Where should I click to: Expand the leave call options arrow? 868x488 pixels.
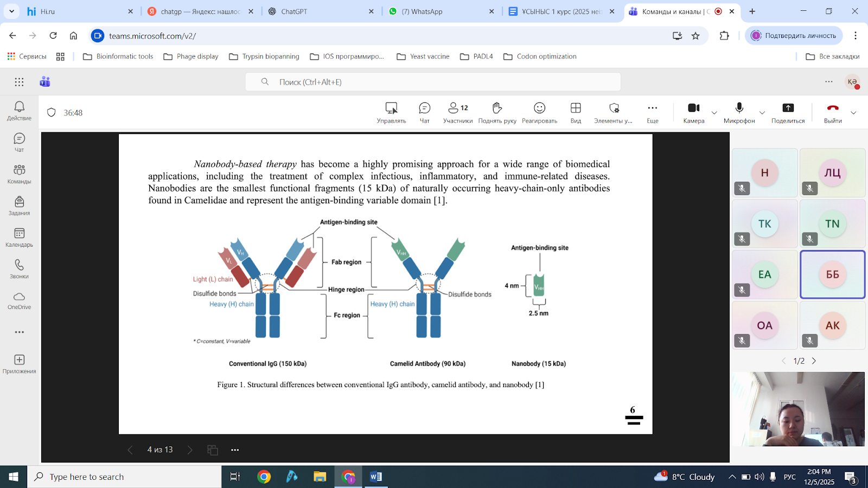click(853, 113)
